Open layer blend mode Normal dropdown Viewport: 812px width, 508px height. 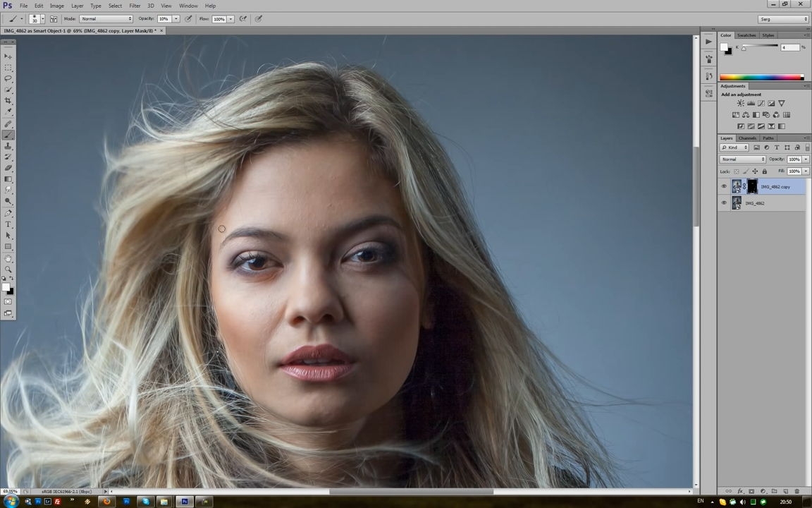coord(743,159)
